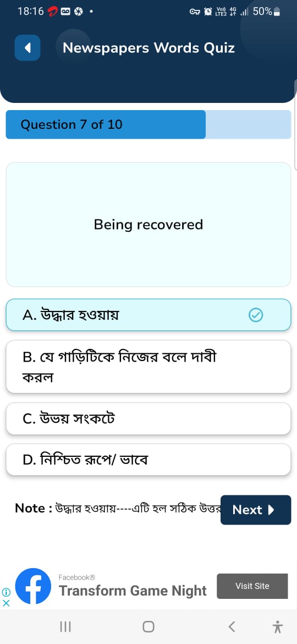Tap the Question 7 of 10 progress bar

coord(148,124)
